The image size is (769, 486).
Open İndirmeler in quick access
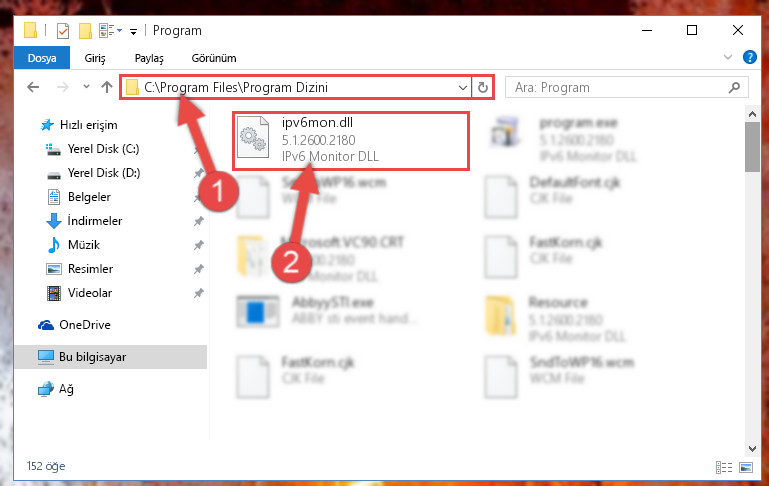click(x=95, y=221)
